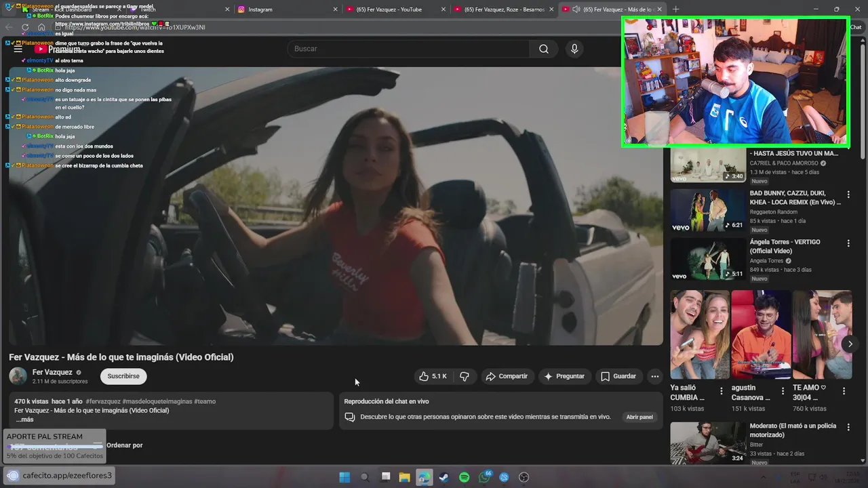
Task: Open options for the VERTIGO video
Action: 848,243
